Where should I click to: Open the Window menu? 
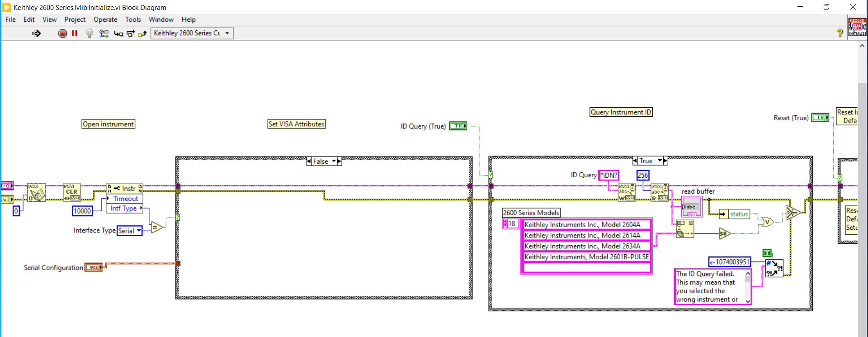[x=161, y=19]
